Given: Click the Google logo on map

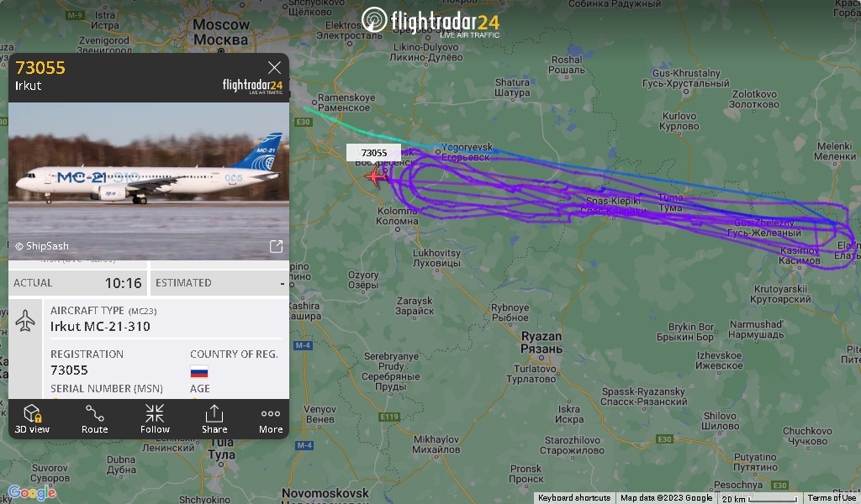Looking at the screenshot, I should [x=33, y=492].
